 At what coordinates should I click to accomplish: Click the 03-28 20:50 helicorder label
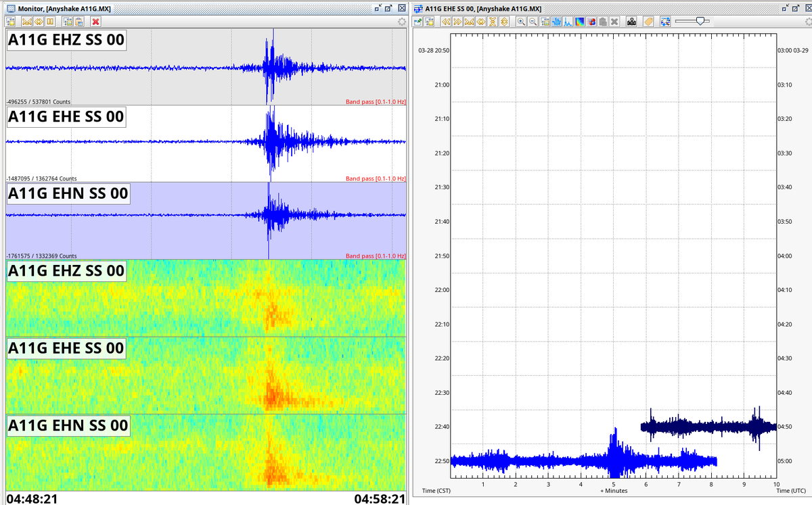[433, 50]
